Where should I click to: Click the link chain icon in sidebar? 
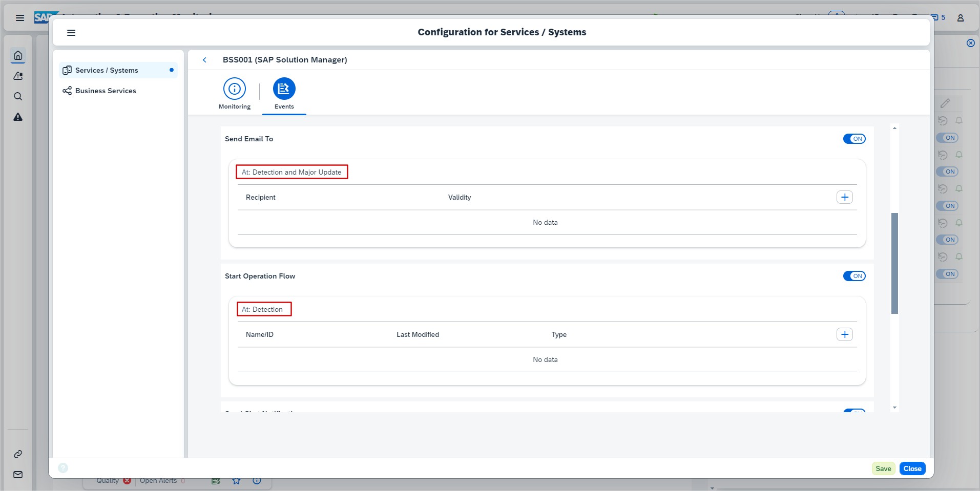pos(18,454)
